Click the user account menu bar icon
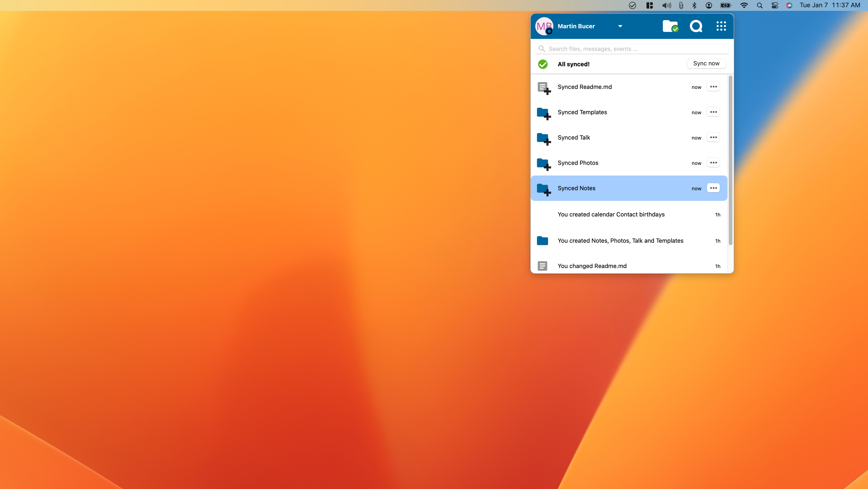The image size is (868, 489). pos(709,5)
